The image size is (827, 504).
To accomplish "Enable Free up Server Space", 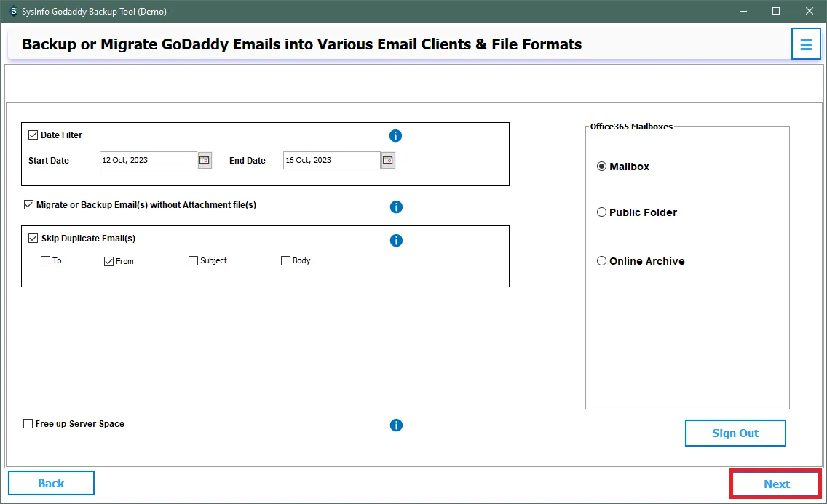I will 28,424.
